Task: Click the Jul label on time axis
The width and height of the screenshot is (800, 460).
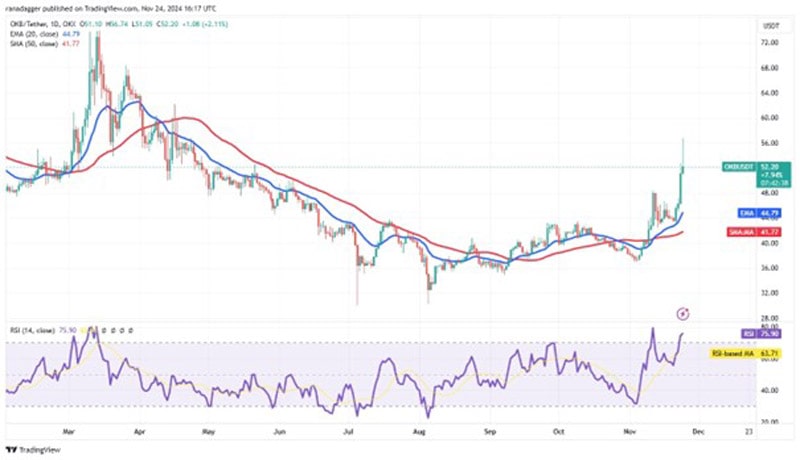Action: [348, 431]
